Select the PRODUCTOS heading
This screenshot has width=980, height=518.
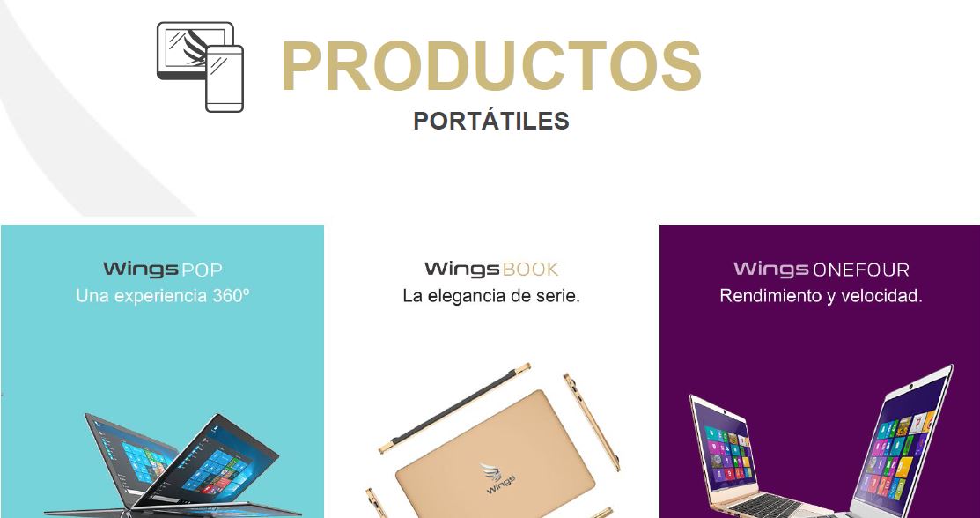[491, 66]
